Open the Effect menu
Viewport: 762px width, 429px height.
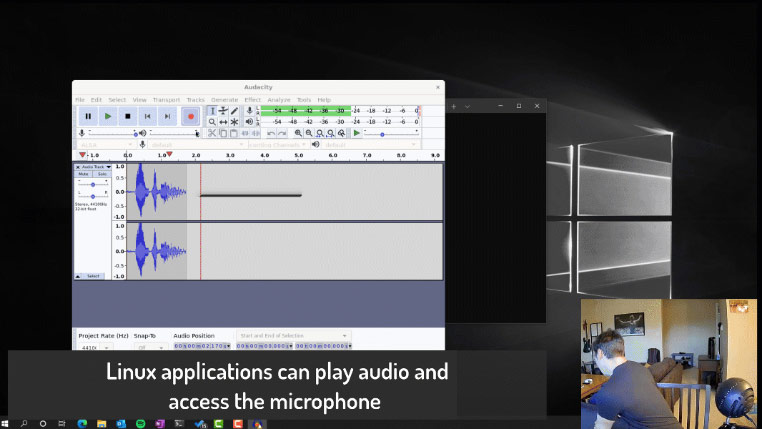(252, 100)
